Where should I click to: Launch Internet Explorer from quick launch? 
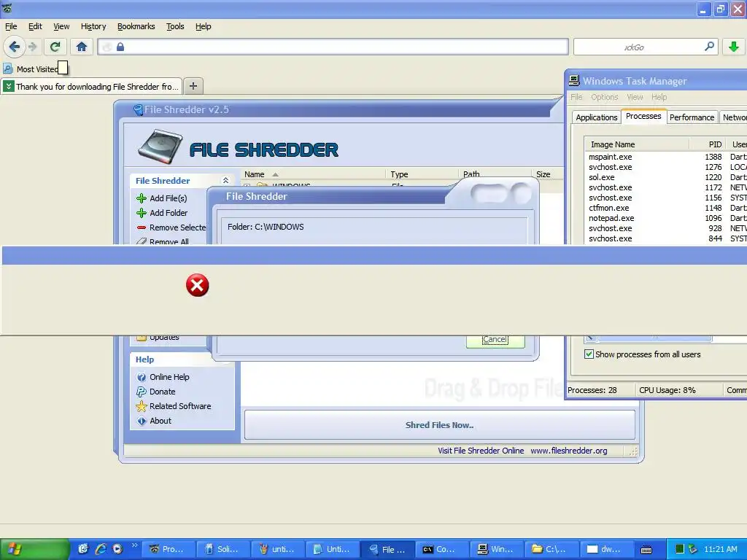coord(101,549)
